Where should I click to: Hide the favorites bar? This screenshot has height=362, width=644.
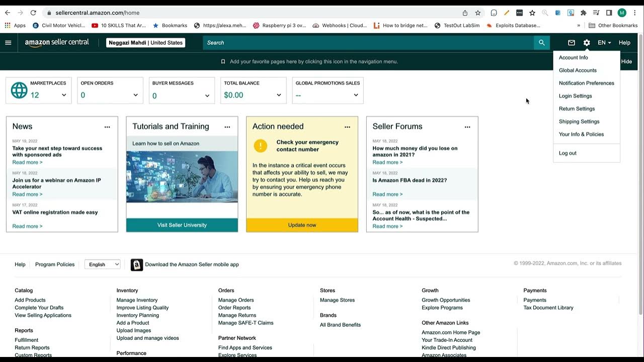pyautogui.click(x=626, y=62)
